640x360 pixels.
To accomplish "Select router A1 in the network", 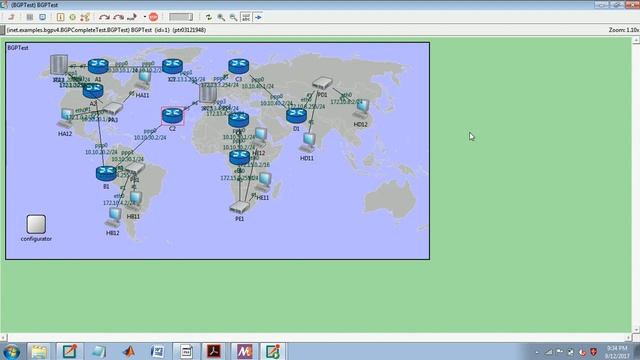I will (98, 66).
